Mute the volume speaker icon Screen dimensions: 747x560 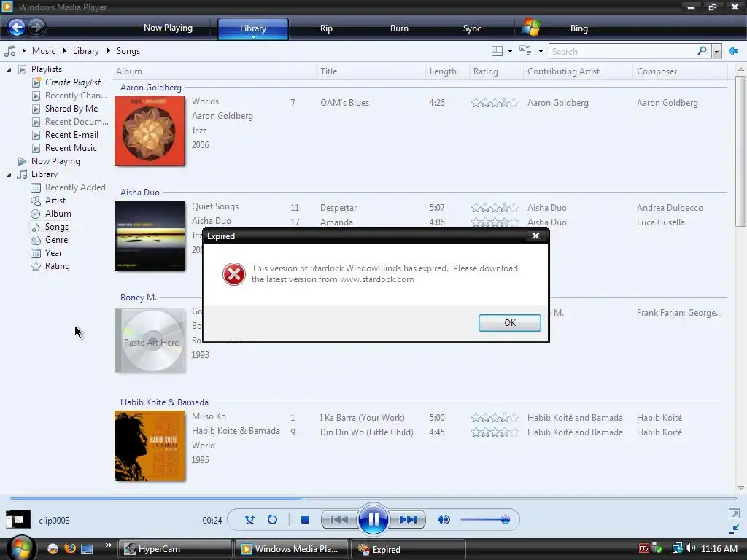[x=443, y=519]
